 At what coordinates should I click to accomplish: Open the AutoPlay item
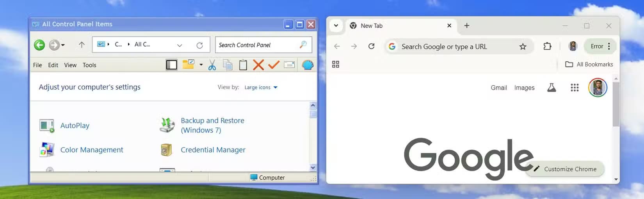[75, 125]
